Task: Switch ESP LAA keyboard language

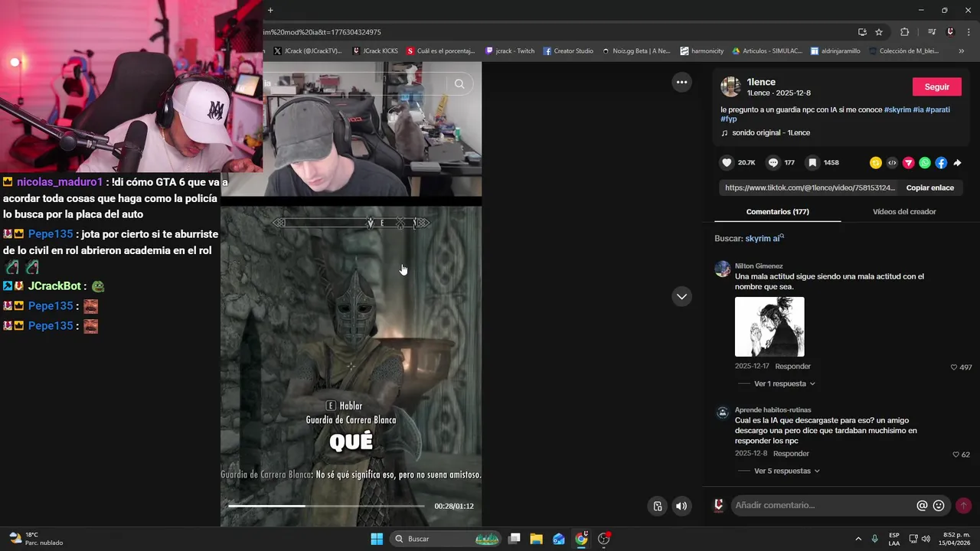Action: pyautogui.click(x=894, y=539)
